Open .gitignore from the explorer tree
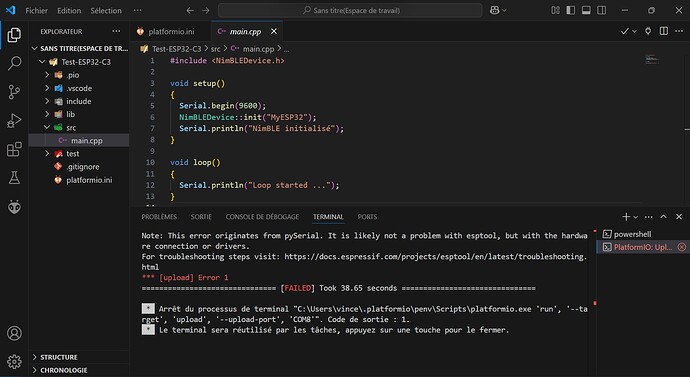Image resolution: width=690 pixels, height=377 pixels. pyautogui.click(x=79, y=167)
